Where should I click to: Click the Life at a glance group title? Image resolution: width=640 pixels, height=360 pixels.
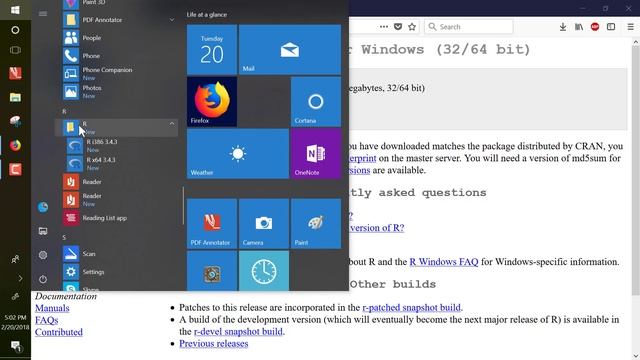click(x=207, y=14)
